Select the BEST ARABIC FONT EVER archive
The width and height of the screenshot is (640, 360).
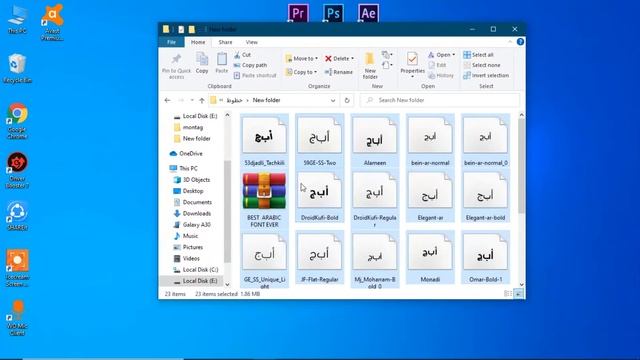click(264, 200)
